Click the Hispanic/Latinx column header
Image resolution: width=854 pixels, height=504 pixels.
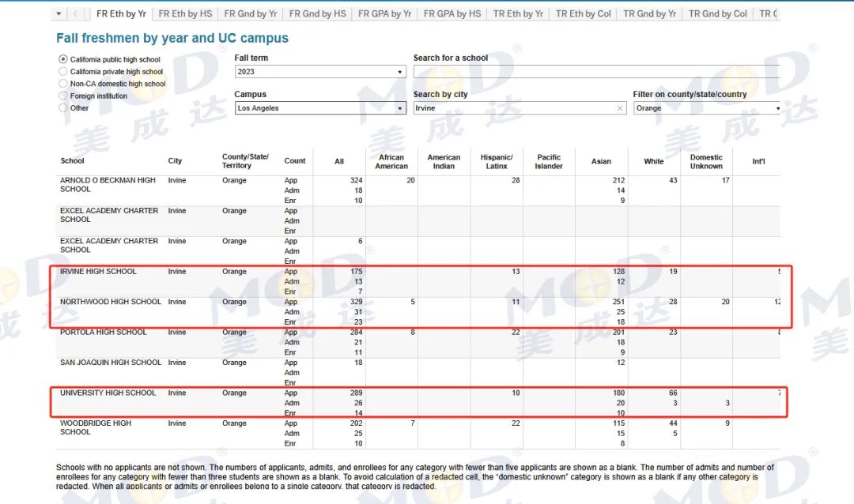click(x=496, y=161)
